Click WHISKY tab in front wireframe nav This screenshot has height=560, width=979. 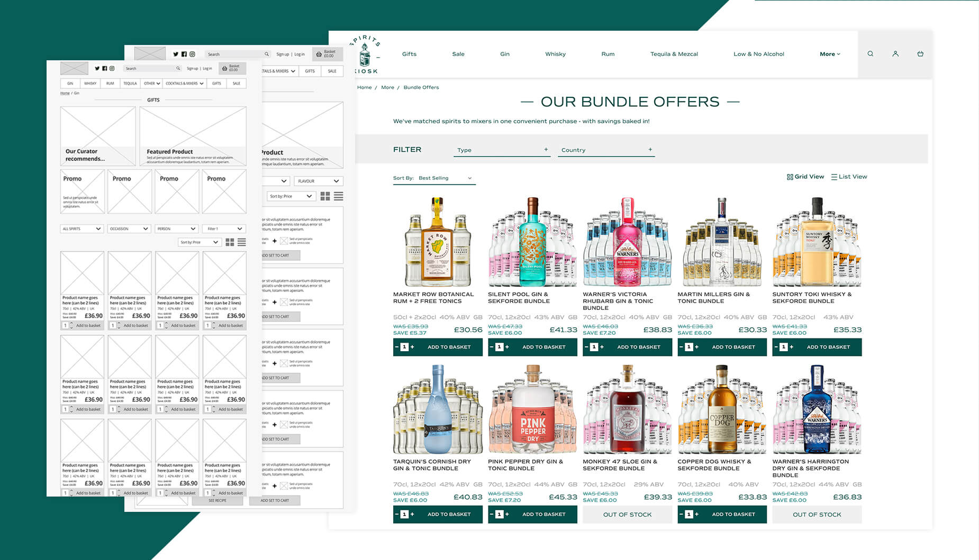[x=90, y=83]
